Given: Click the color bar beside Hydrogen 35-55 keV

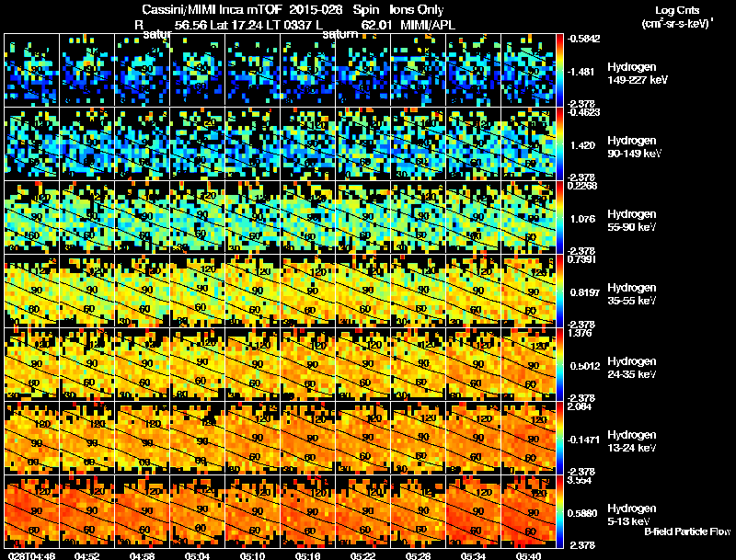Looking at the screenshot, I should click(x=559, y=291).
